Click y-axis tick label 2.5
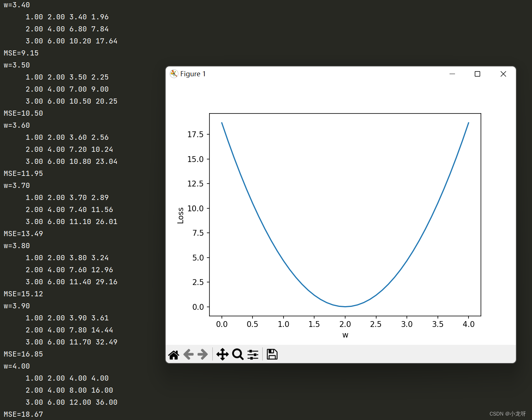 198,282
